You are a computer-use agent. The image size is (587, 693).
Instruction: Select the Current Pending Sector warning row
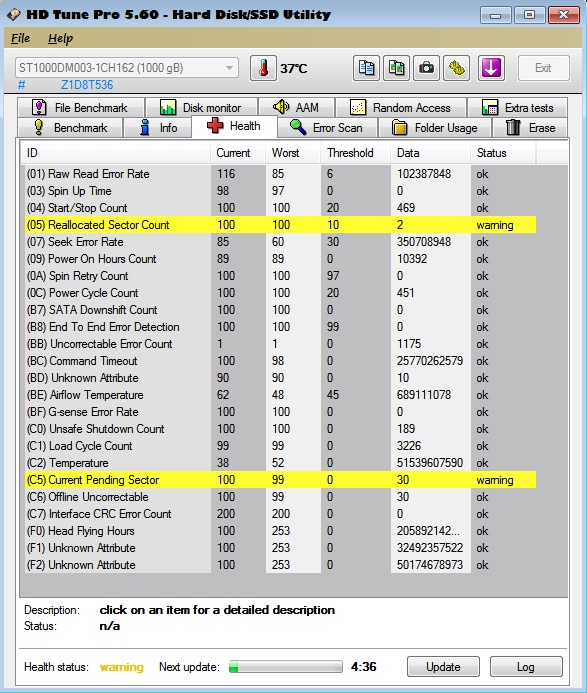280,480
